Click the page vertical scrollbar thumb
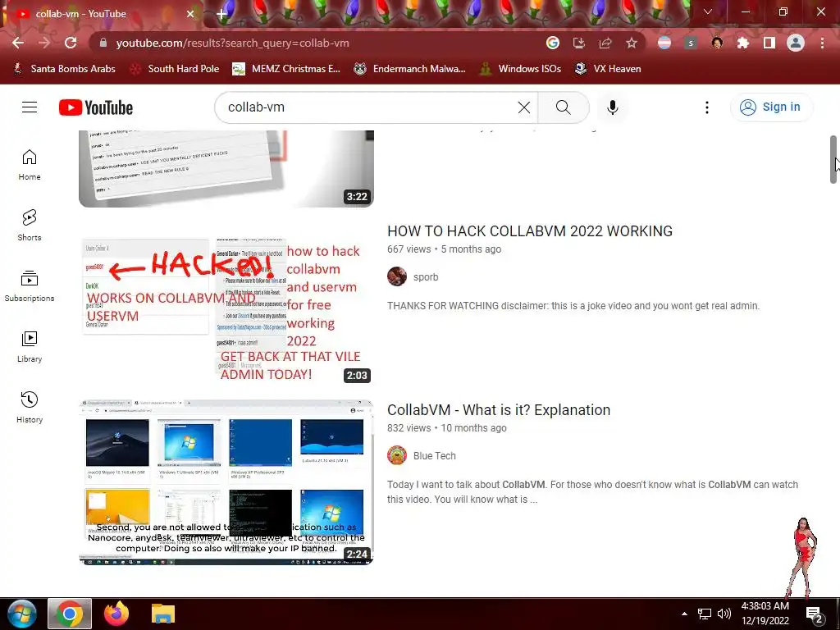Viewport: 840px width, 630px height. click(833, 160)
